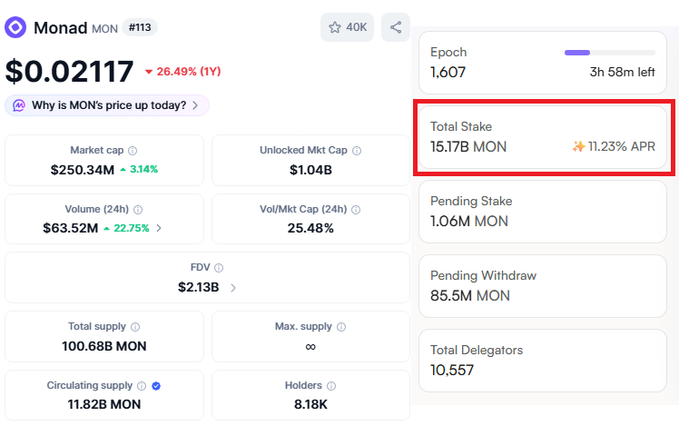Add Monad to watchlist with star button

[x=347, y=27]
